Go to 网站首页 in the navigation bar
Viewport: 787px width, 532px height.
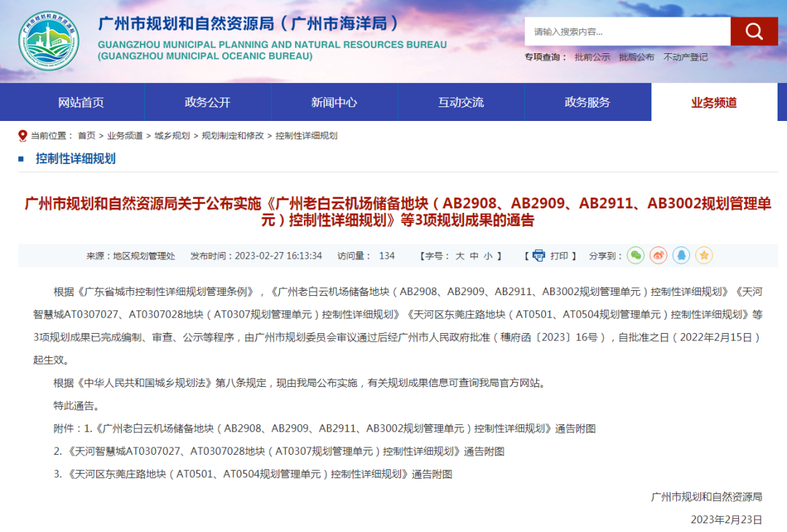(80, 102)
